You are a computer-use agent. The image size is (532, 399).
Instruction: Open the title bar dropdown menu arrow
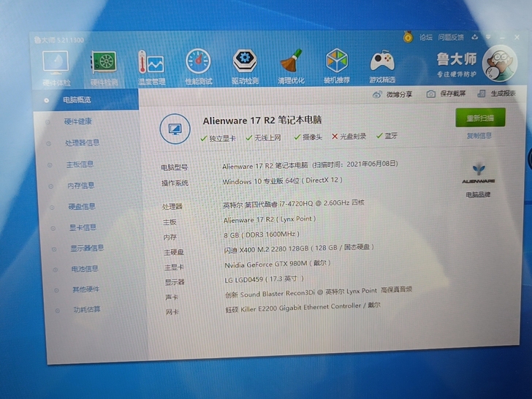point(488,37)
